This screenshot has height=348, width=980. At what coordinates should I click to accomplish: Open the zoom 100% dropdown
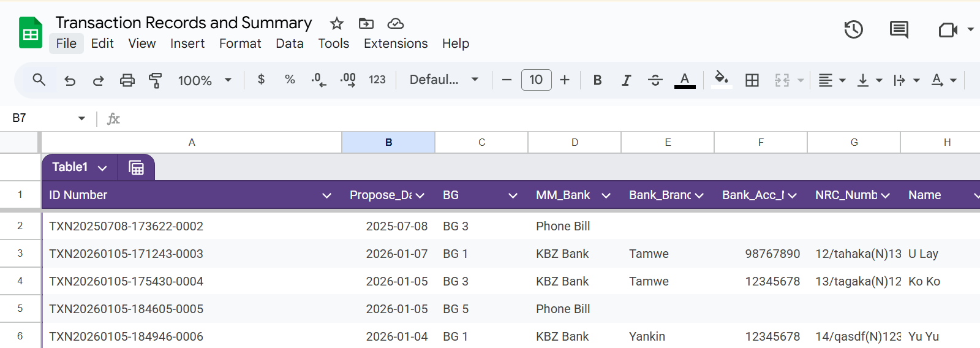205,80
